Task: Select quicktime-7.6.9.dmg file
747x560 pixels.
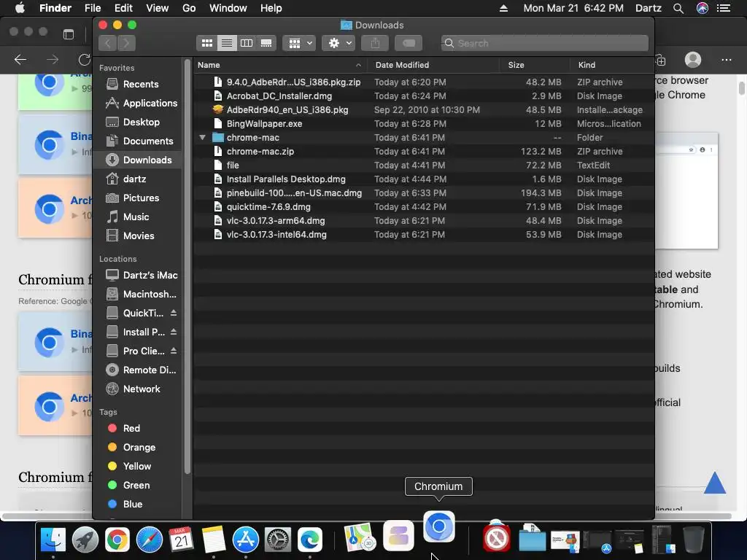Action: click(x=424, y=206)
